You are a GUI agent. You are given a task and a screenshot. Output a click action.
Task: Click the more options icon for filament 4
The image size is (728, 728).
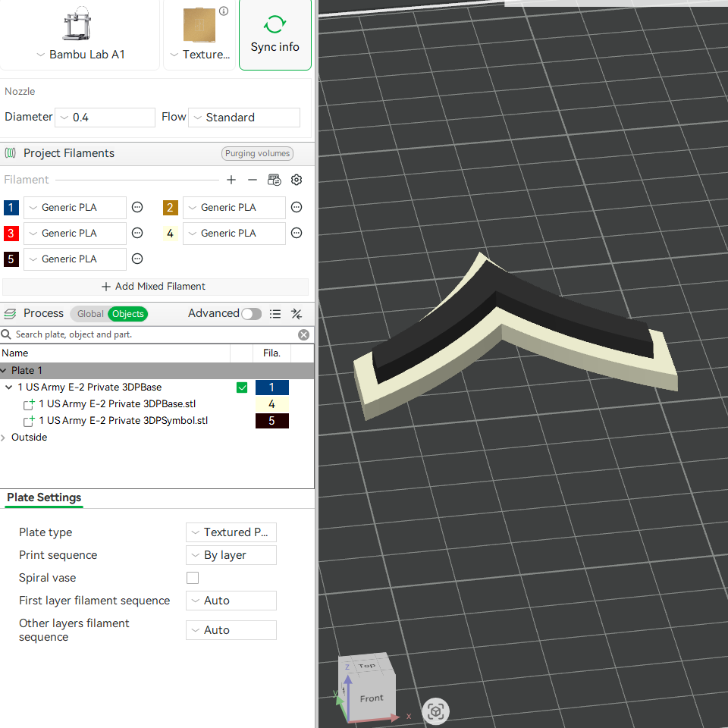(x=297, y=233)
